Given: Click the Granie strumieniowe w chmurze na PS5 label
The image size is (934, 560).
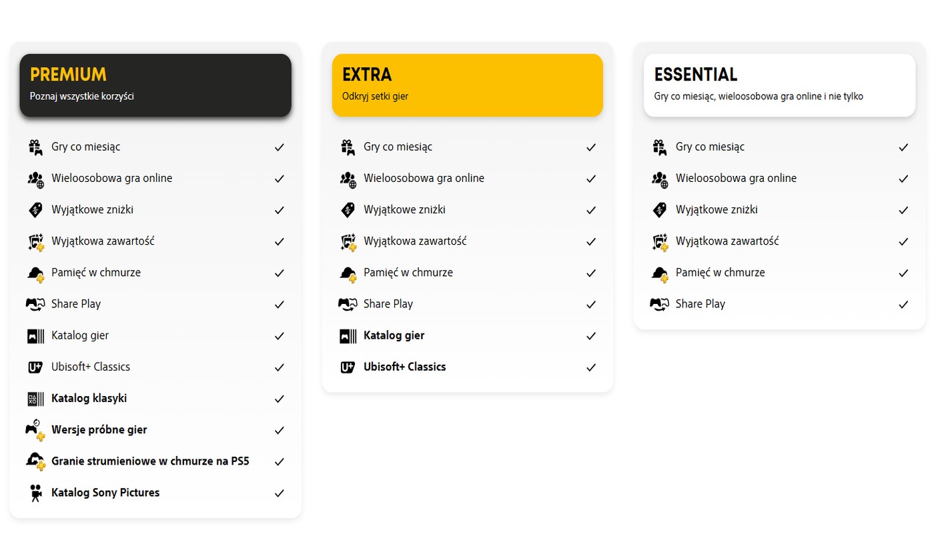Looking at the screenshot, I should 150,461.
